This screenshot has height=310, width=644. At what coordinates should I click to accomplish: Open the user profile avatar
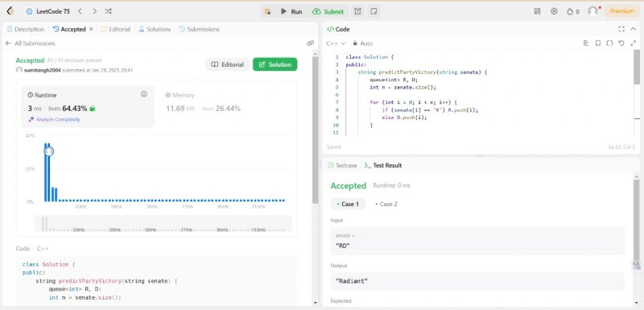tap(592, 11)
